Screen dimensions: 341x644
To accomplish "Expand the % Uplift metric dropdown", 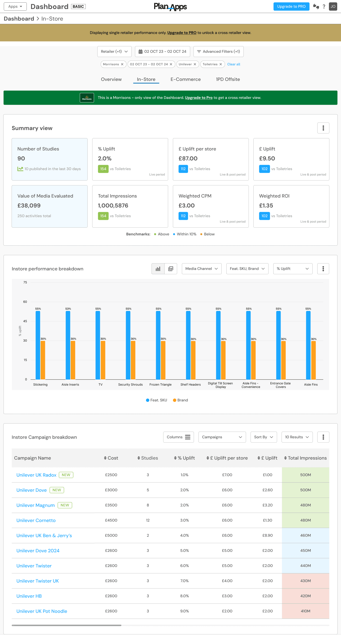I will click(x=293, y=269).
